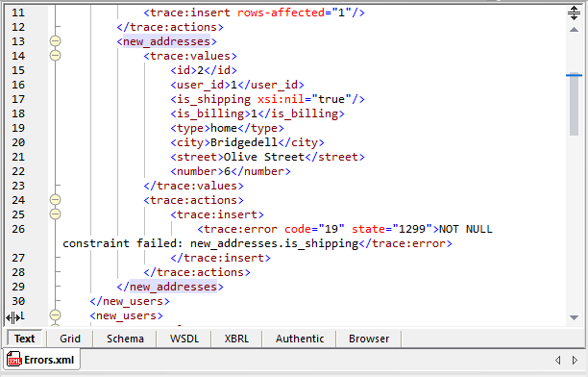Open the Schema view tab

[x=125, y=339]
